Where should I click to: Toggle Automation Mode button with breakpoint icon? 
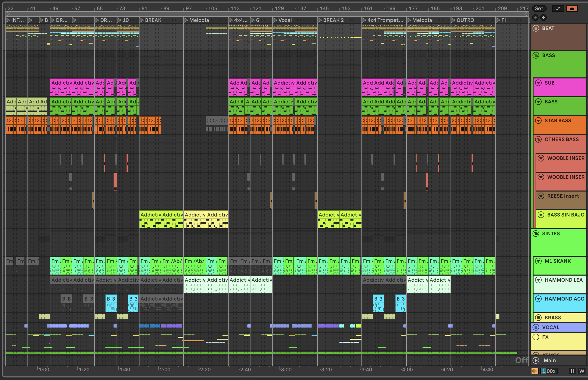[558, 8]
